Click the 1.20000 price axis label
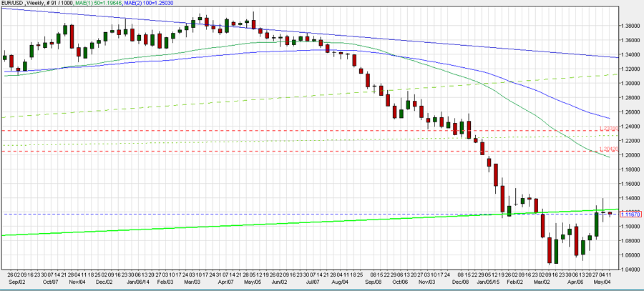Viewport: 644px width, 291px height. pyautogui.click(x=632, y=154)
